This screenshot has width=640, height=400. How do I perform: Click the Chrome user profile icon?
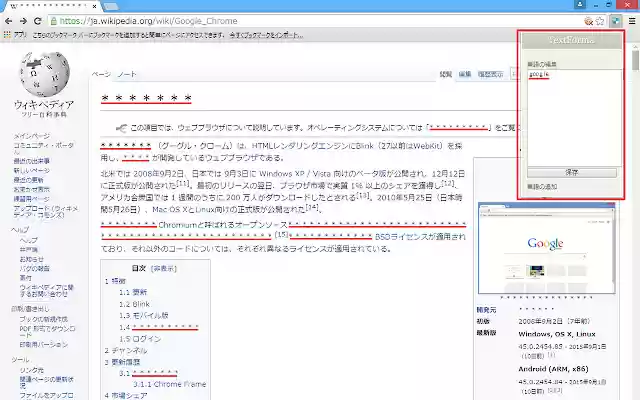click(x=580, y=5)
